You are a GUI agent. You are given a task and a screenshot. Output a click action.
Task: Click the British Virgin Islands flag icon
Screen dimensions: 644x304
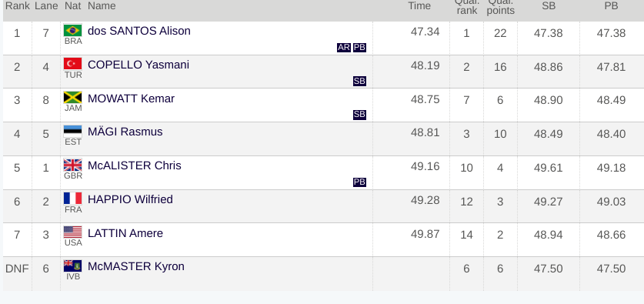pyautogui.click(x=72, y=266)
